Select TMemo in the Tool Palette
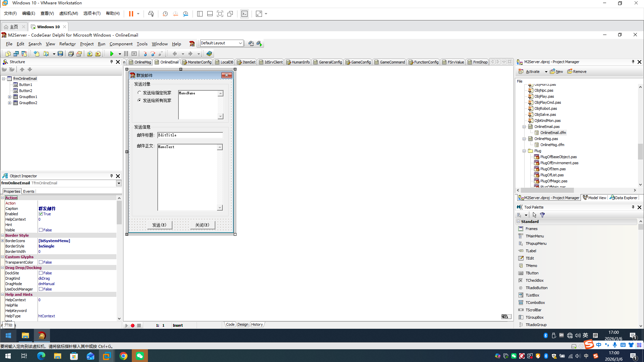The height and width of the screenshot is (362, 644). (x=531, y=266)
